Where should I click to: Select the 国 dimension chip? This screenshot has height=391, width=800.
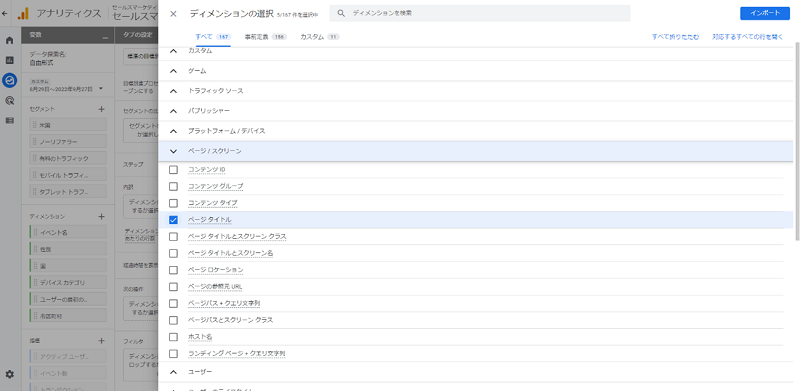(68, 266)
